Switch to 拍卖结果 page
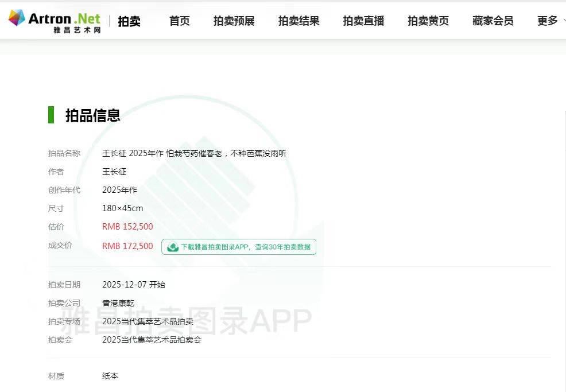Screen dimensions: 566x392 [x=298, y=21]
